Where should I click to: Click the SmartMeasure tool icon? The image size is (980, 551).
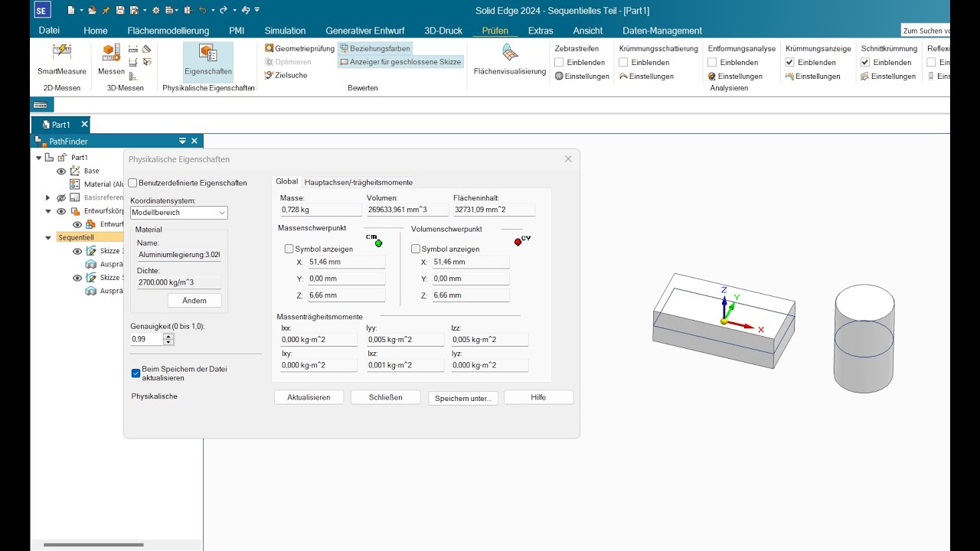click(61, 53)
